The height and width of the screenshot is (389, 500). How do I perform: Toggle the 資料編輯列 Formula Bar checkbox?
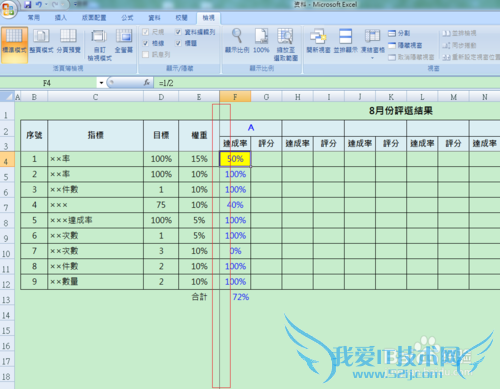click(178, 32)
